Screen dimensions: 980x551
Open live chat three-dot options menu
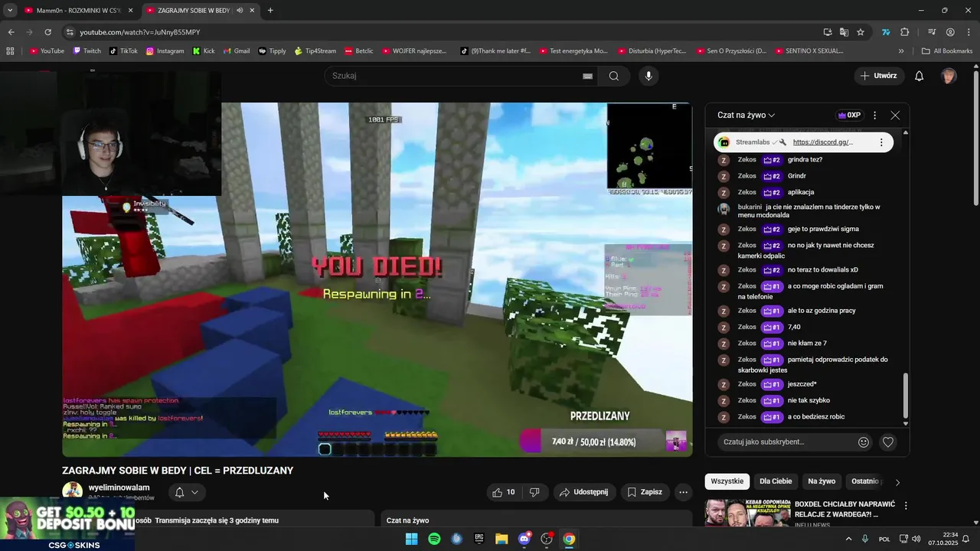pos(875,116)
